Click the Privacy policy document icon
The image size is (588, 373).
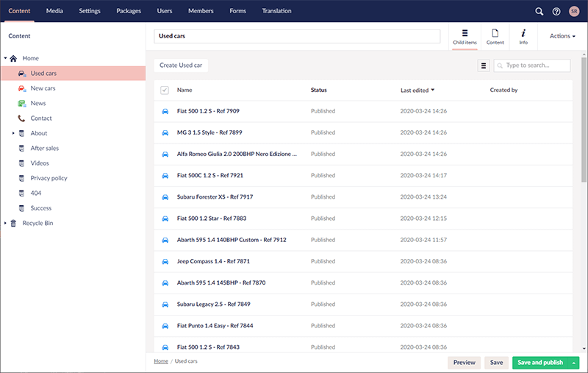pos(21,178)
